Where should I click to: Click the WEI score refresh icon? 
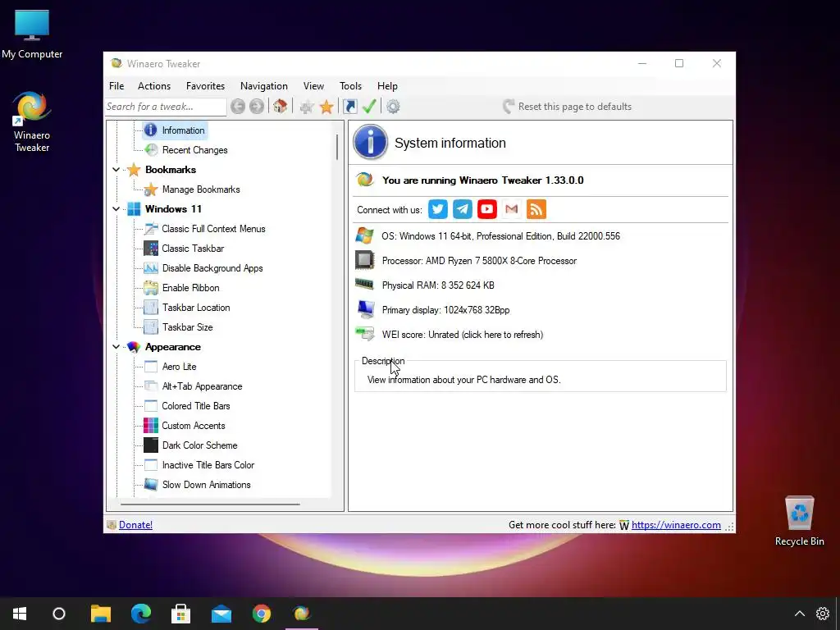tap(365, 335)
